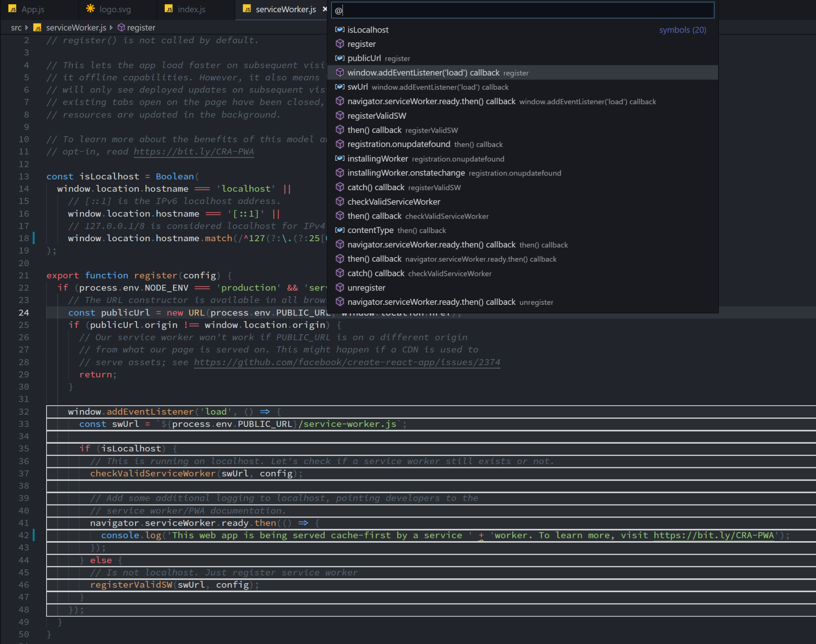
Task: Click variable icon beside installingWorker
Action: coord(340,158)
